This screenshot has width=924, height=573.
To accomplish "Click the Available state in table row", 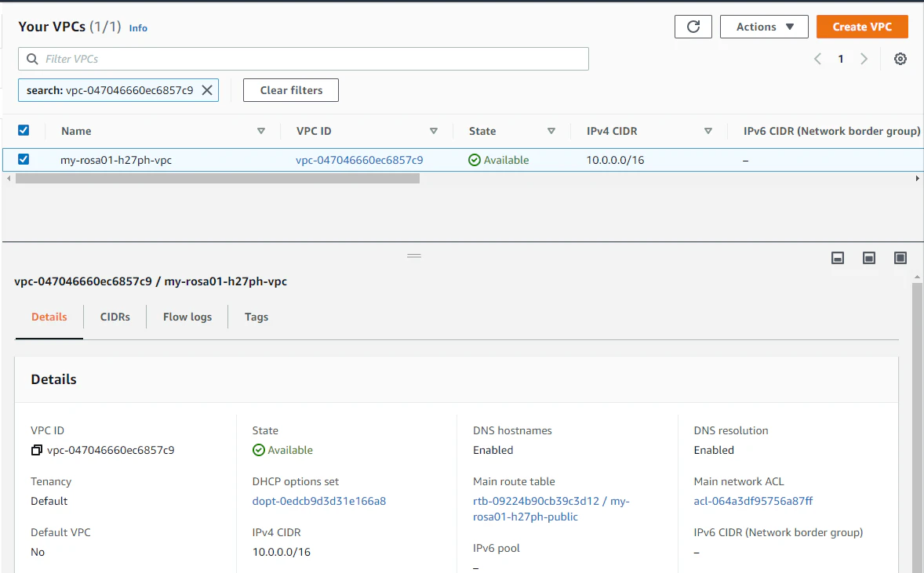I will (x=499, y=160).
